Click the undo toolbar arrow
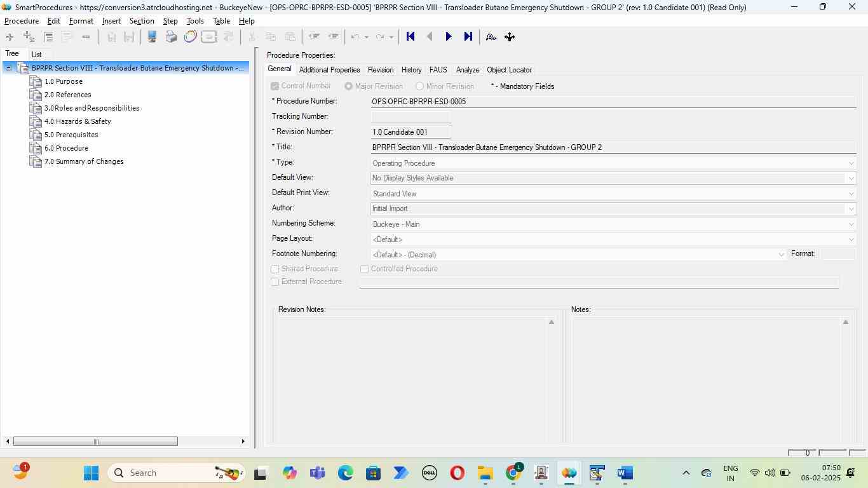868x488 pixels. [x=356, y=37]
